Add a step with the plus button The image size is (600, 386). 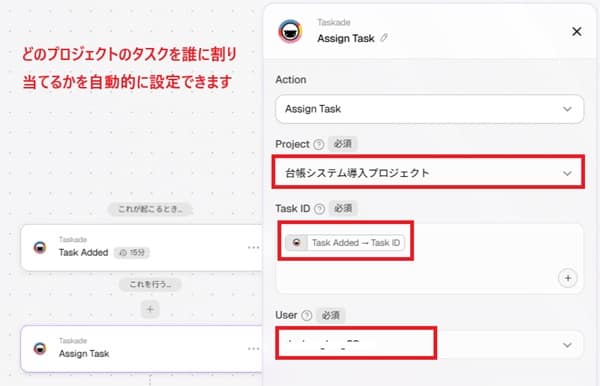150,309
